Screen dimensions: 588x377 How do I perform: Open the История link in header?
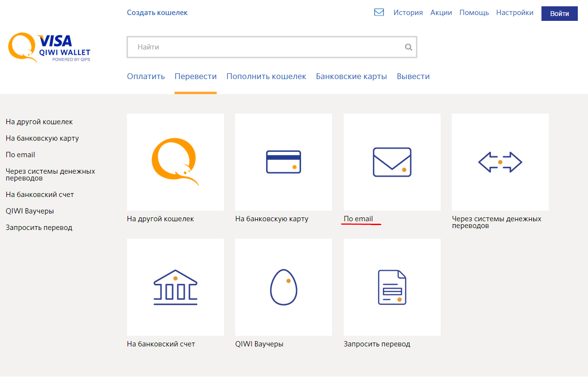[x=408, y=13]
